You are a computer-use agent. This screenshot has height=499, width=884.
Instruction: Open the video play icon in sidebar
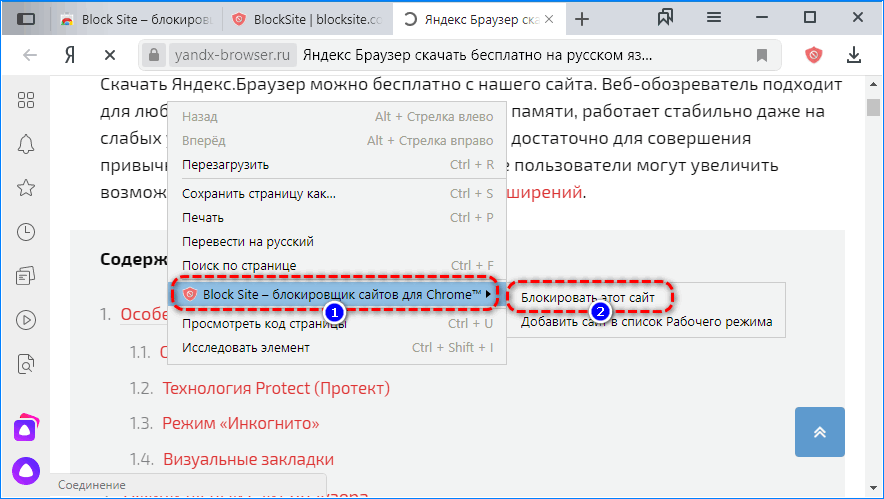pos(27,321)
